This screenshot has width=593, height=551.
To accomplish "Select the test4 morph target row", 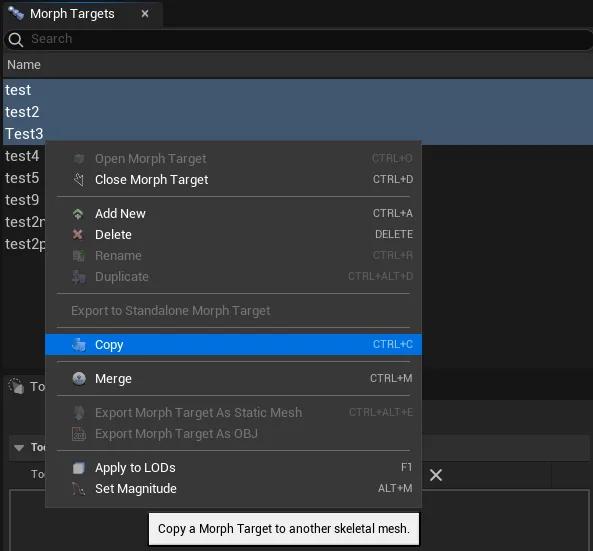I will click(x=22, y=156).
